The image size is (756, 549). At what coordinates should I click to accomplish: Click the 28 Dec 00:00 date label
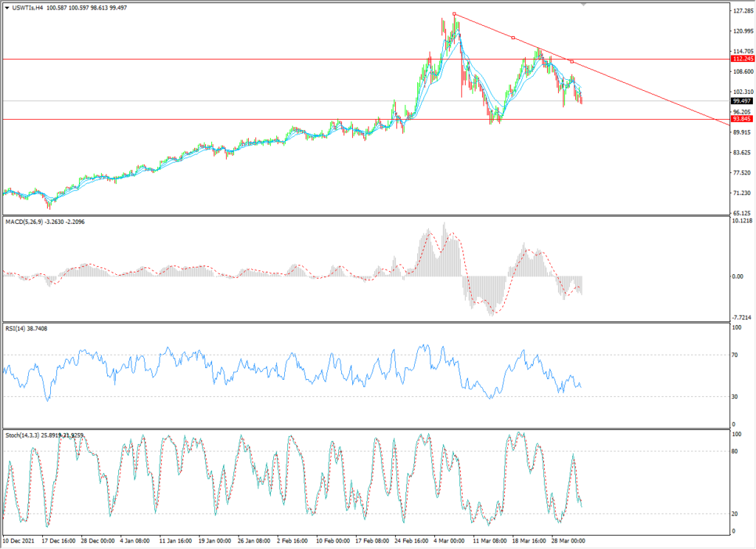tap(98, 541)
